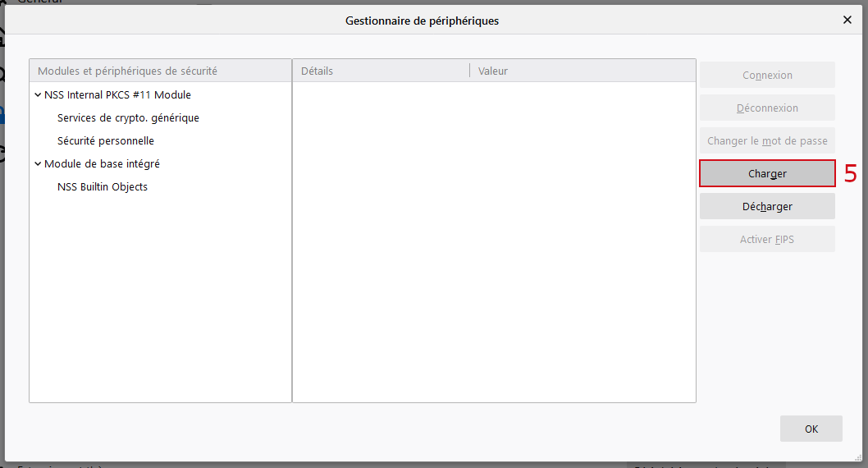
Task: Close the Gestionnaire de périphériques dialog
Action: pos(847,20)
